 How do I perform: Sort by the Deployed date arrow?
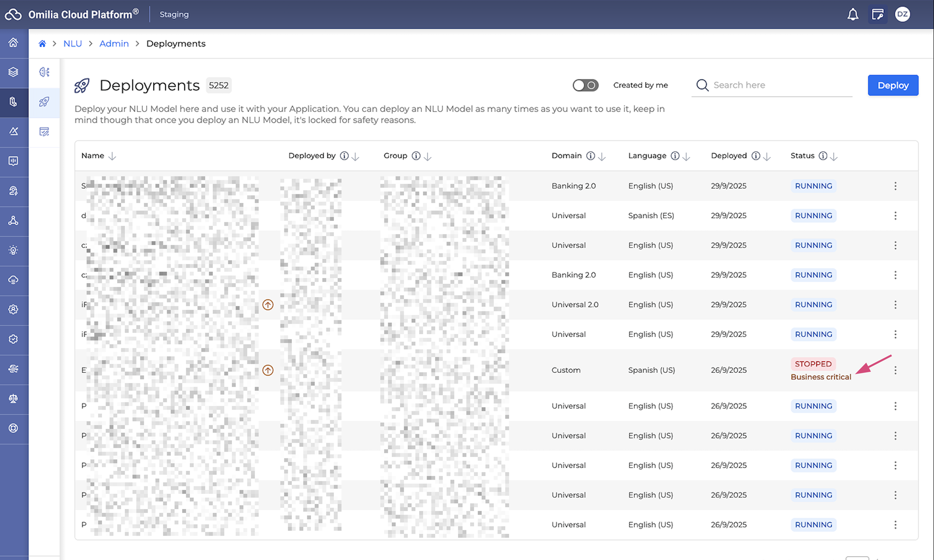pyautogui.click(x=767, y=157)
